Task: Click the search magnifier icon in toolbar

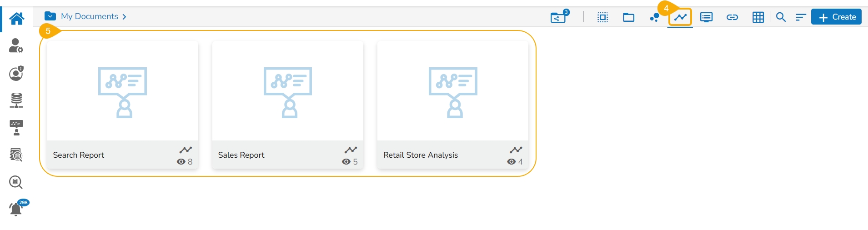Action: pyautogui.click(x=781, y=17)
